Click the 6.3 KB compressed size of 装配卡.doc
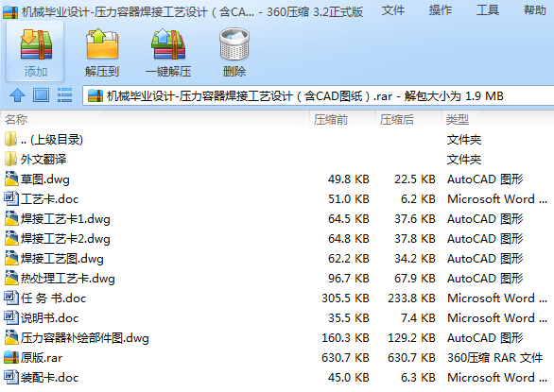 point(418,377)
